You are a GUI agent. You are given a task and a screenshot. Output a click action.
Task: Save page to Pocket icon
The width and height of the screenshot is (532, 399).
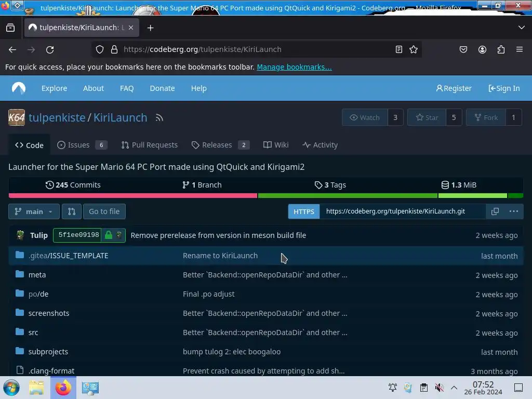point(463,49)
